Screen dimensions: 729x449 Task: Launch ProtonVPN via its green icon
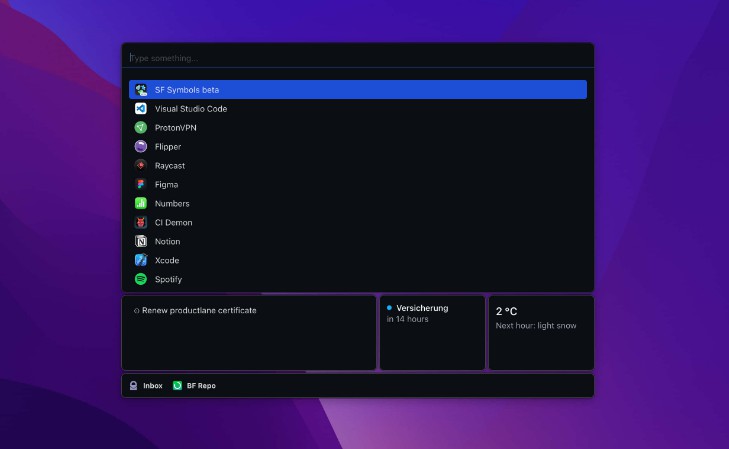coord(141,128)
